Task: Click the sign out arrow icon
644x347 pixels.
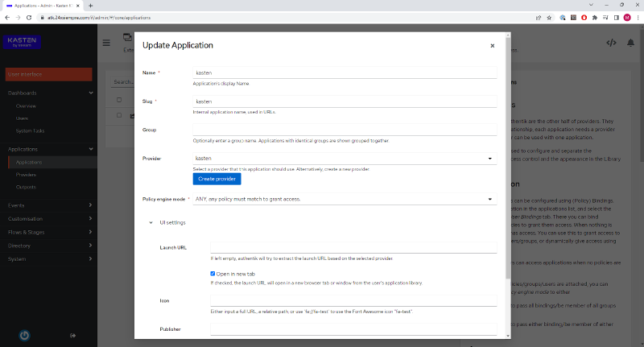Action: pos(72,336)
